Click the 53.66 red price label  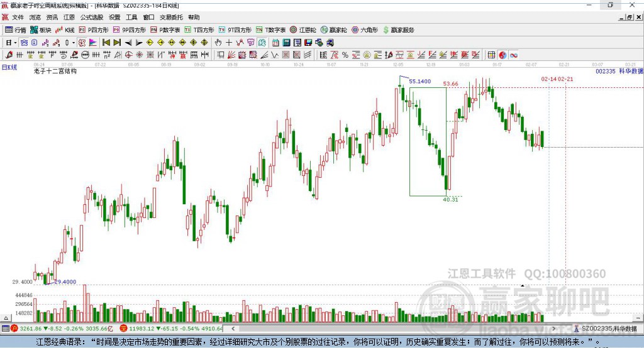[x=450, y=84]
